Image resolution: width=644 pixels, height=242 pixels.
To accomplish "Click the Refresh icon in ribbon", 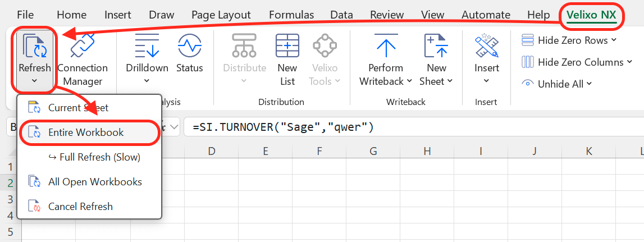I will pos(34,47).
